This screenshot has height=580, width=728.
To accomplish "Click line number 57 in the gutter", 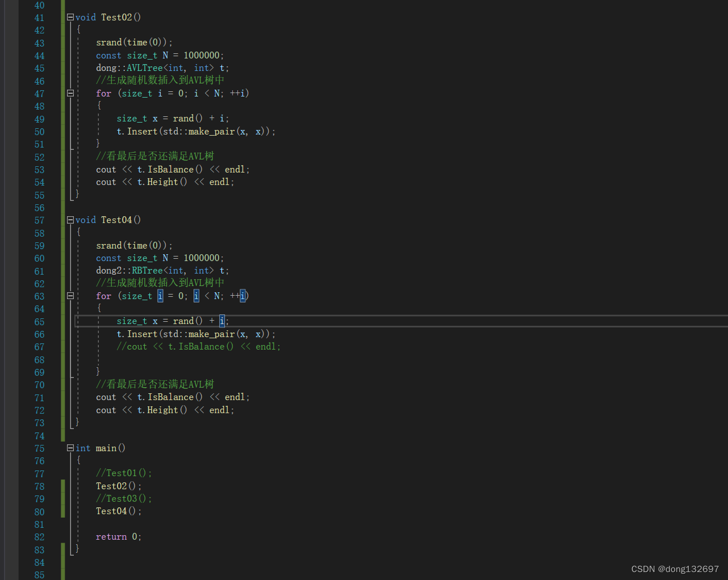I will (x=39, y=221).
